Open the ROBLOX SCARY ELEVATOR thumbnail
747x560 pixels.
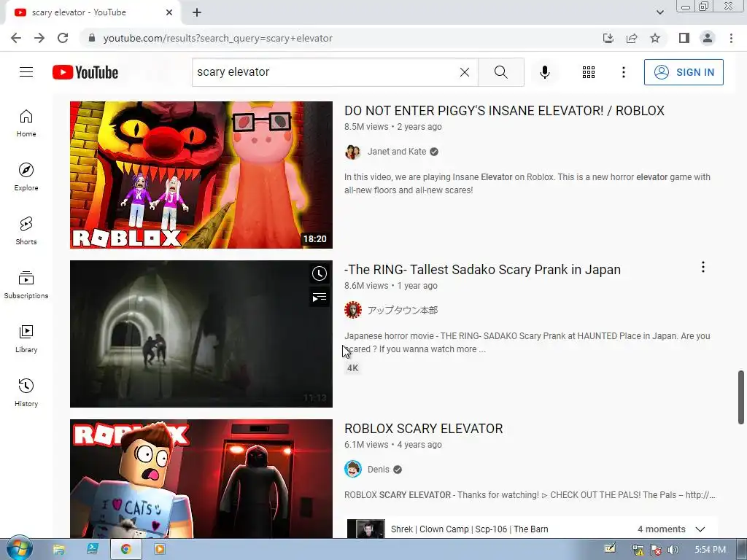click(x=201, y=478)
